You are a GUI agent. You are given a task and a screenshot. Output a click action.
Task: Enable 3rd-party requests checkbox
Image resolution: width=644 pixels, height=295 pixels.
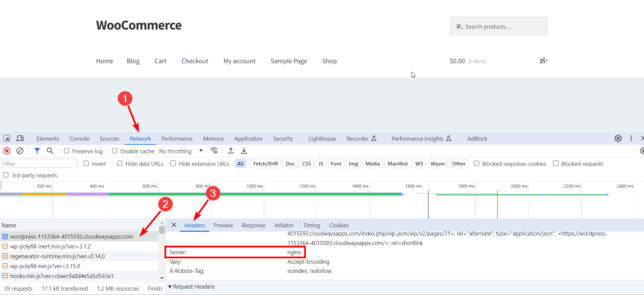pyautogui.click(x=6, y=175)
